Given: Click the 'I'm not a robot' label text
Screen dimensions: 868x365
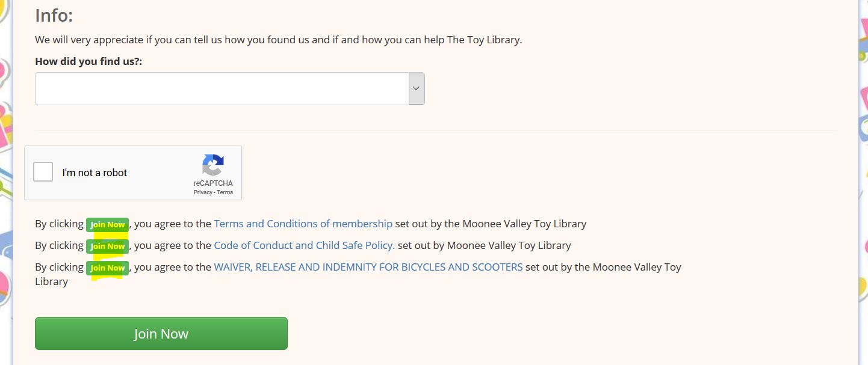Looking at the screenshot, I should pos(95,173).
